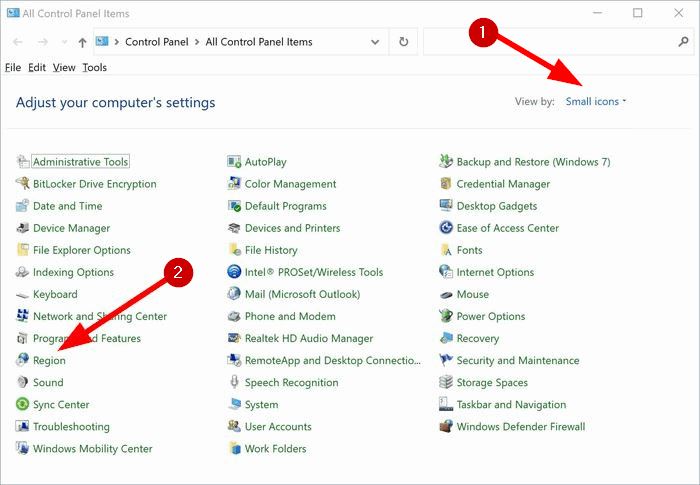Click the Device Manager icon

click(23, 228)
